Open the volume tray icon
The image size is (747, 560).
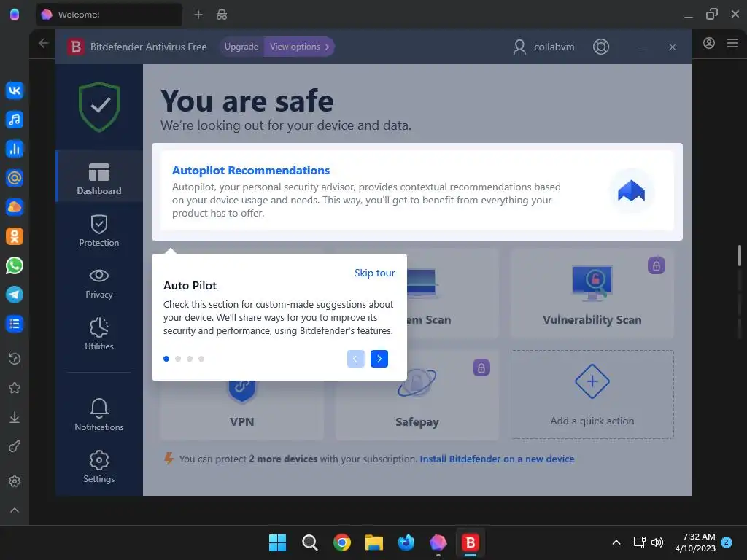click(x=657, y=542)
